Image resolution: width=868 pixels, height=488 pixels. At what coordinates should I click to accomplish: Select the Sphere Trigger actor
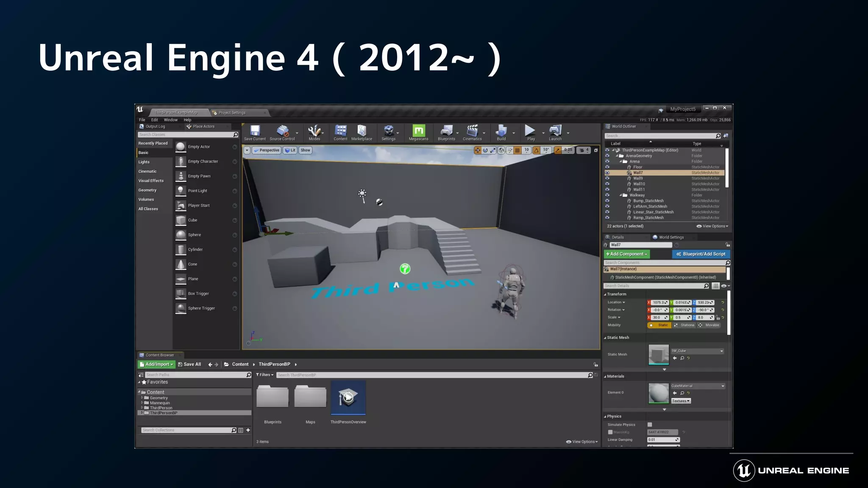(x=206, y=308)
